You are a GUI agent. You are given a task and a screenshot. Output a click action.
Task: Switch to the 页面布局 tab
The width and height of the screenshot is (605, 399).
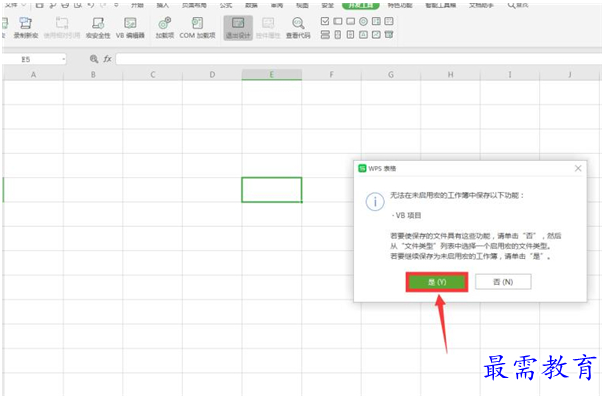pyautogui.click(x=194, y=5)
